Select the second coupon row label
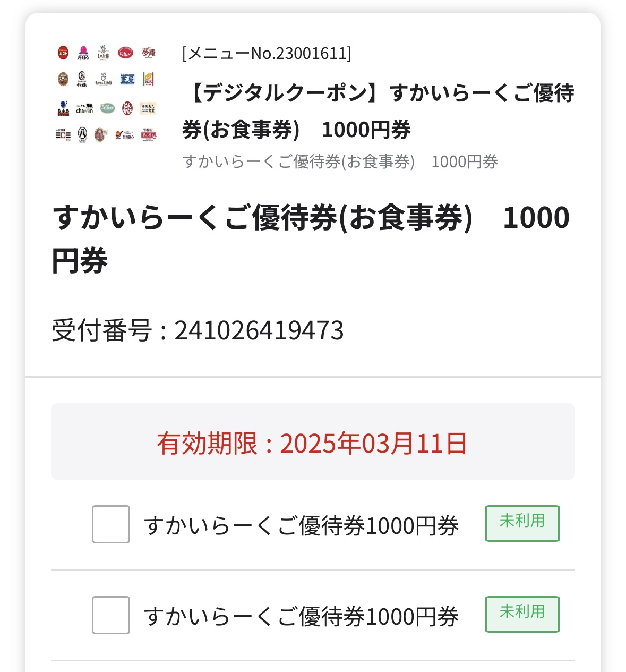Screen dimensions: 626x672 click(301, 616)
